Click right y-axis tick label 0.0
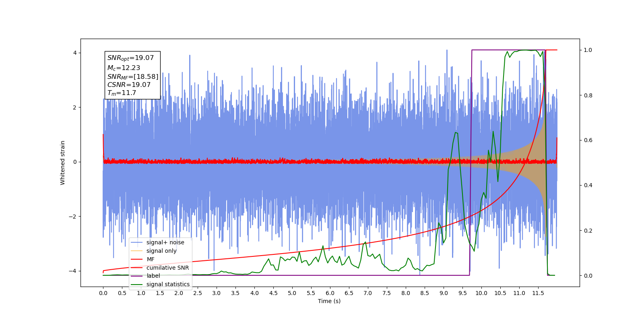This screenshot has height=322, width=644. pos(588,276)
